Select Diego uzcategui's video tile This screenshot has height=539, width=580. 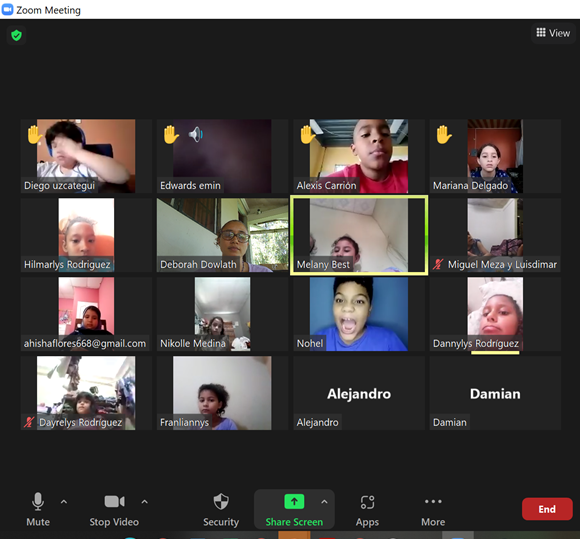tap(86, 156)
